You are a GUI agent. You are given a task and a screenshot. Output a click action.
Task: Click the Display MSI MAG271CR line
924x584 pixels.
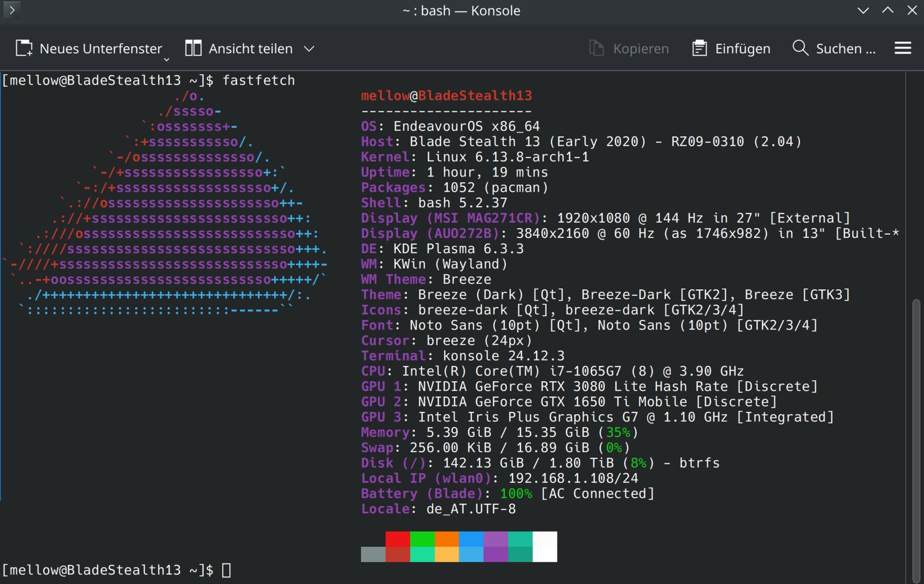click(x=606, y=218)
